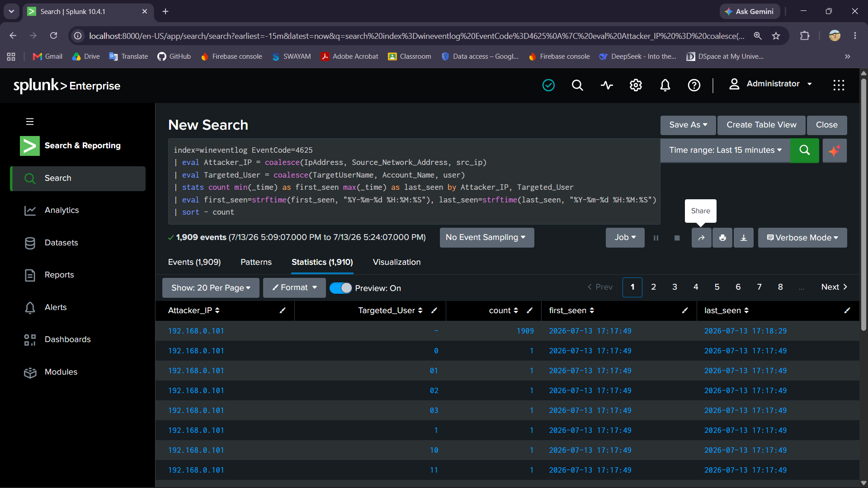Click the browser address bar
The height and width of the screenshot is (488, 868).
click(416, 36)
